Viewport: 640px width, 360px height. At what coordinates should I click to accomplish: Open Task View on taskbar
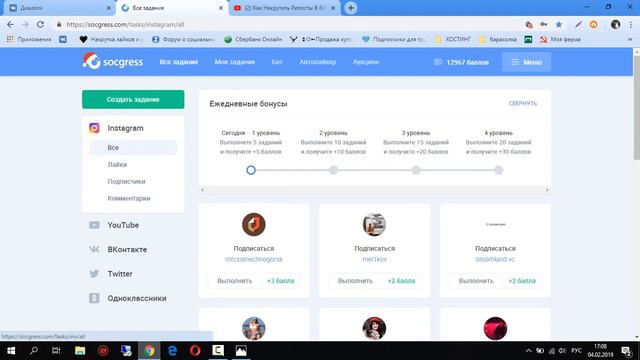coord(56,351)
